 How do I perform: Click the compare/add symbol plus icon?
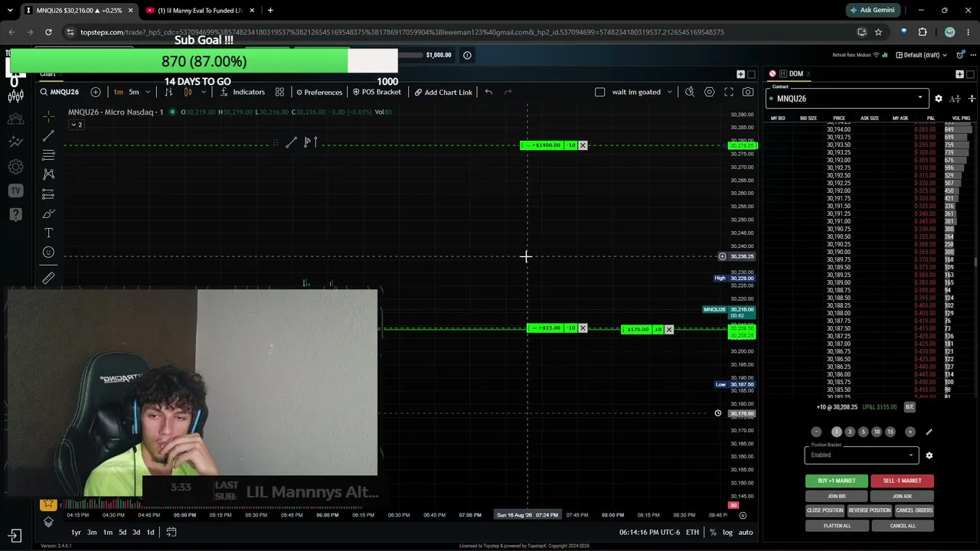coord(96,92)
